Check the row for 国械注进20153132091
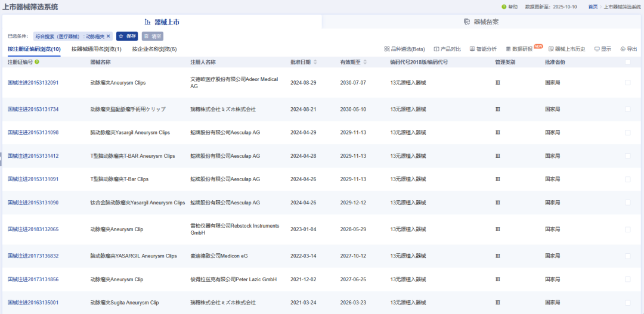Viewport: 644px width, 314px height. click(627, 83)
